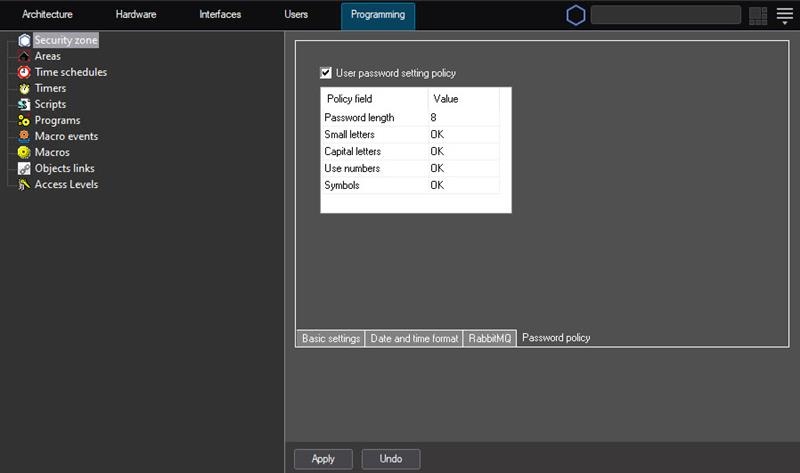
Task: Click the Areas house icon
Action: (24, 56)
